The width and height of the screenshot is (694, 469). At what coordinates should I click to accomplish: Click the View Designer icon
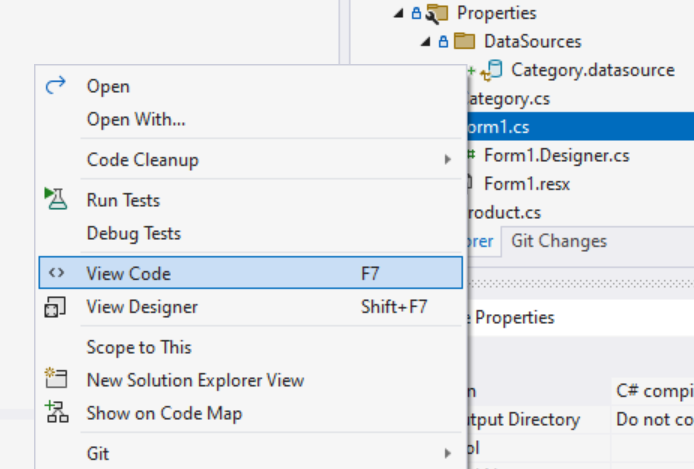click(56, 307)
